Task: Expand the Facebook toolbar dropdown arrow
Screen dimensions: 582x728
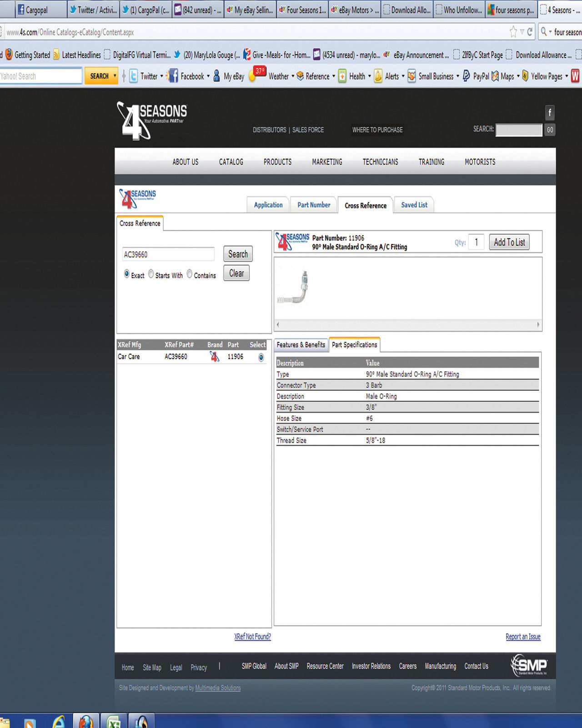Action: click(208, 76)
